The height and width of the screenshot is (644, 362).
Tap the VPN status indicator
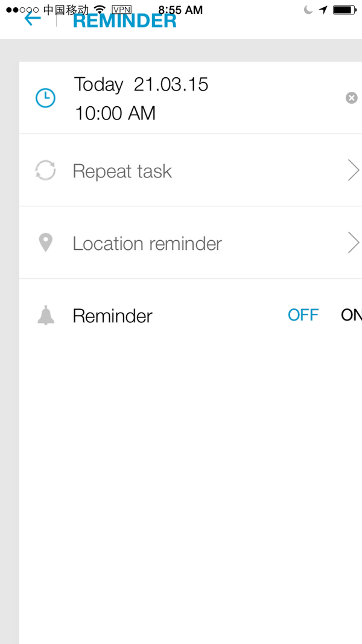[121, 10]
